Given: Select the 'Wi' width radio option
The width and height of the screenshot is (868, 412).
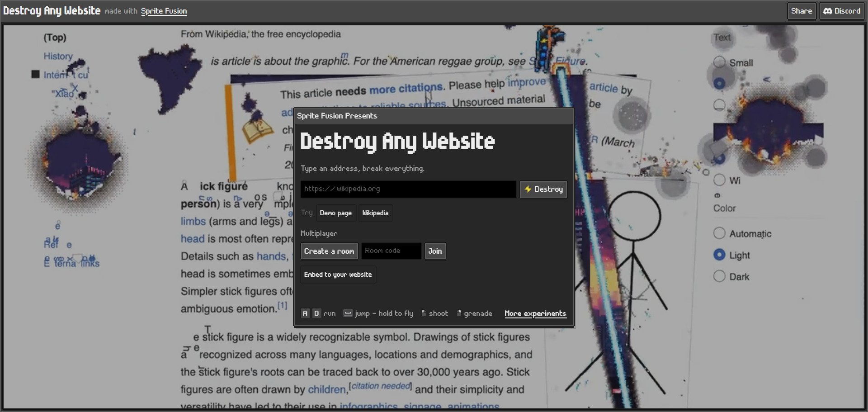Looking at the screenshot, I should pos(719,180).
